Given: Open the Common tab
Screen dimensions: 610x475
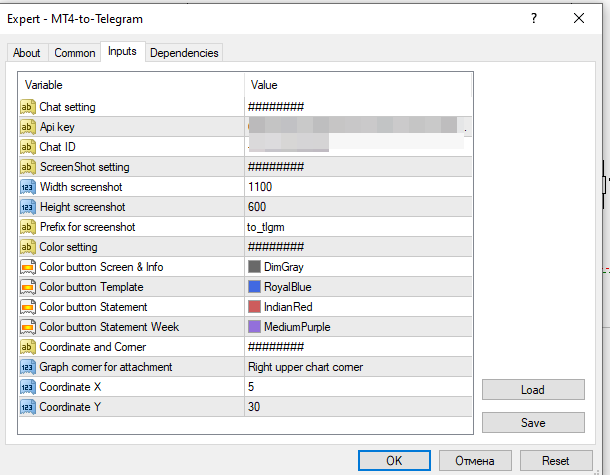Looking at the screenshot, I should pos(75,53).
